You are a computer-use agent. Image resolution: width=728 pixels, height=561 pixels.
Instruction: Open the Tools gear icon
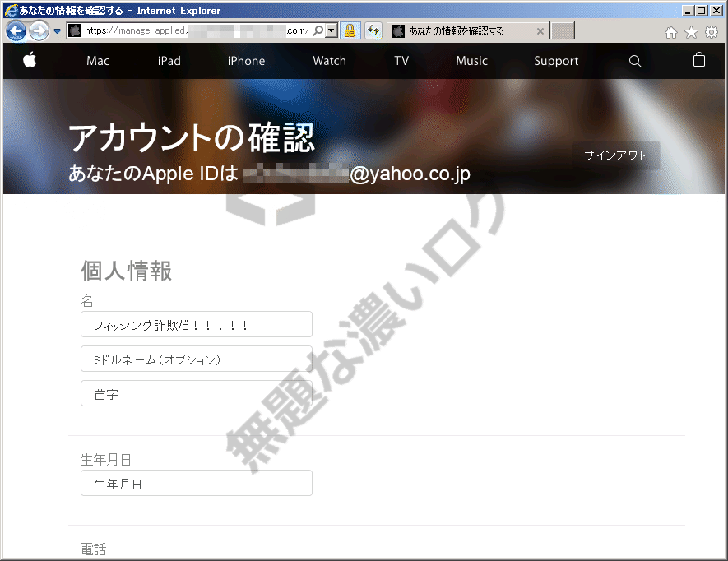(712, 32)
